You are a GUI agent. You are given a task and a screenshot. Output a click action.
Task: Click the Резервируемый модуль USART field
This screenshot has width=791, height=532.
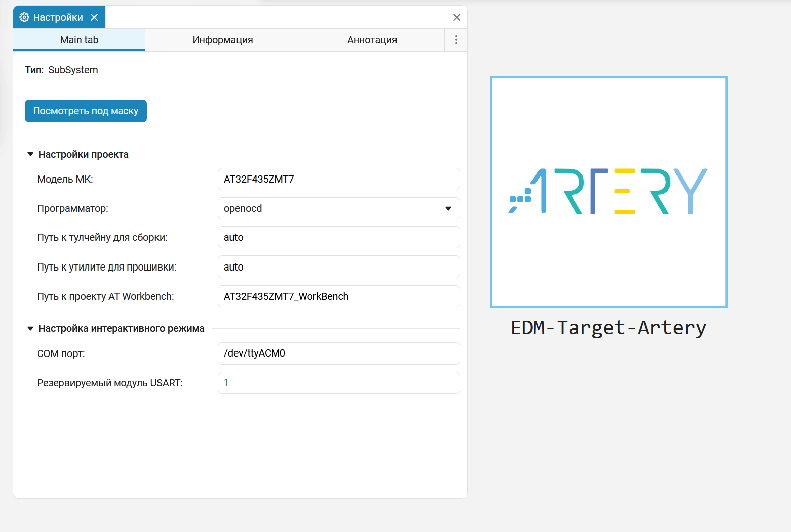pyautogui.click(x=339, y=383)
